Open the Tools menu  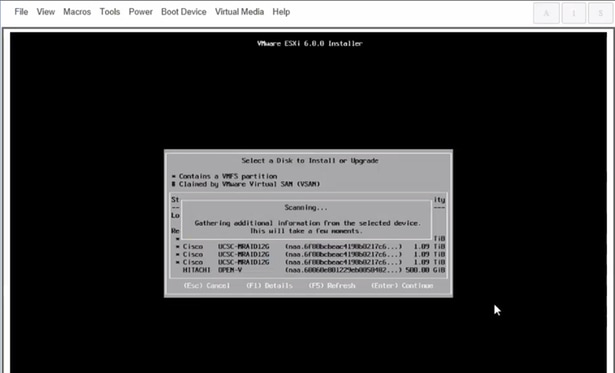click(x=109, y=12)
